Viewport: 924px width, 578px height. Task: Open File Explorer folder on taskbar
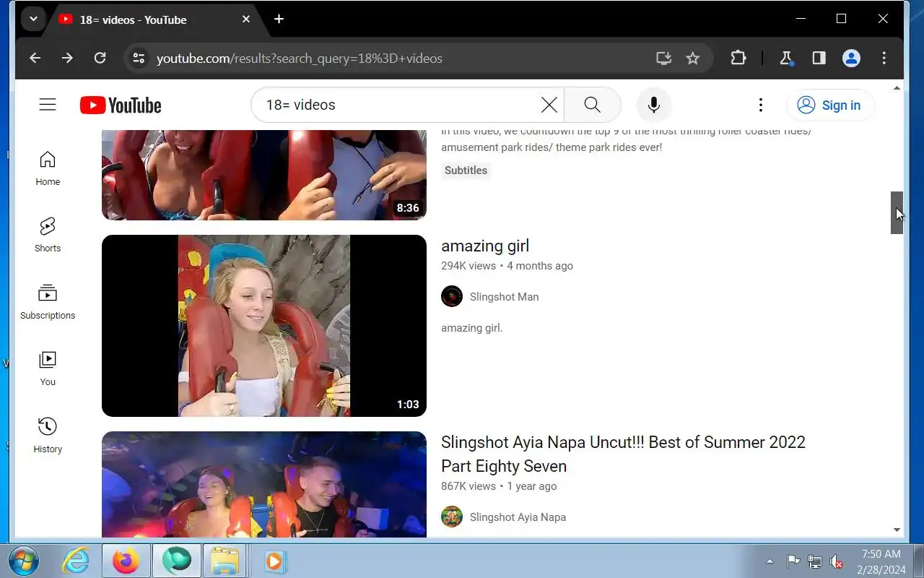click(225, 561)
